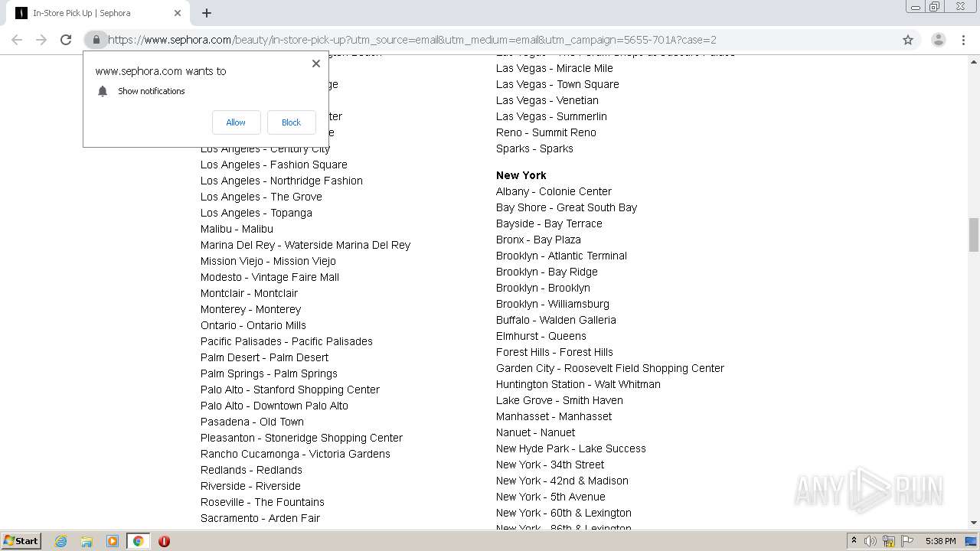Open Reno - Summit Reno store
The height and width of the screenshot is (551, 980).
tap(546, 132)
